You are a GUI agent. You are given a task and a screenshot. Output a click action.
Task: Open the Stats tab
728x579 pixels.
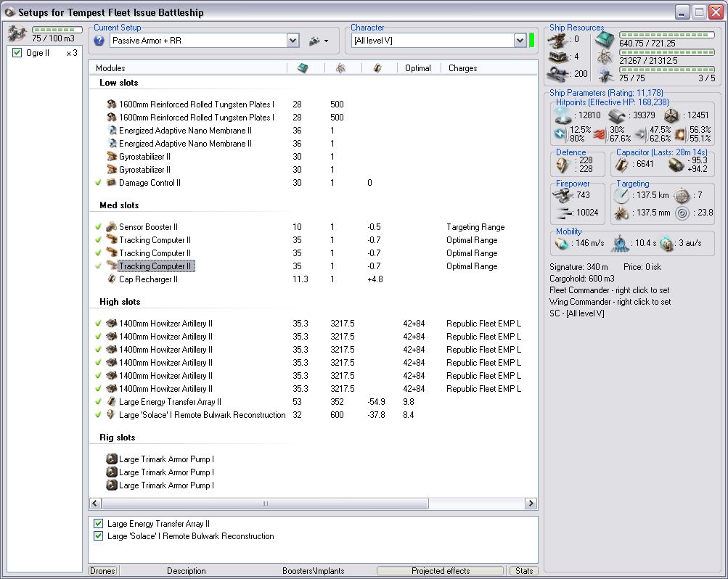coord(524,570)
